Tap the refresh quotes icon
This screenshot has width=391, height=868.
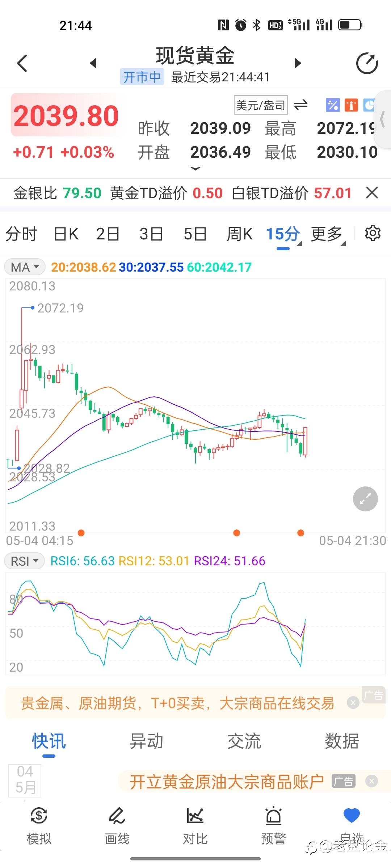click(x=367, y=63)
